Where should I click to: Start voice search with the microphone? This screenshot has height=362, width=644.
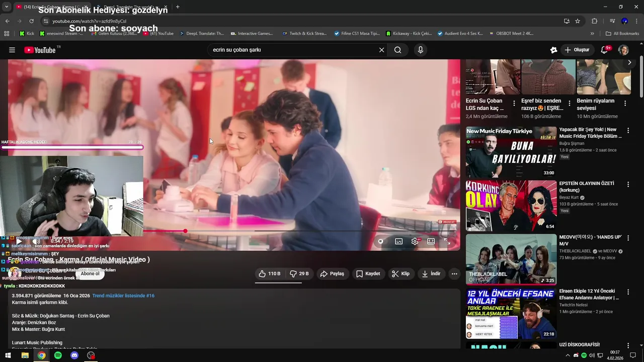point(421,50)
